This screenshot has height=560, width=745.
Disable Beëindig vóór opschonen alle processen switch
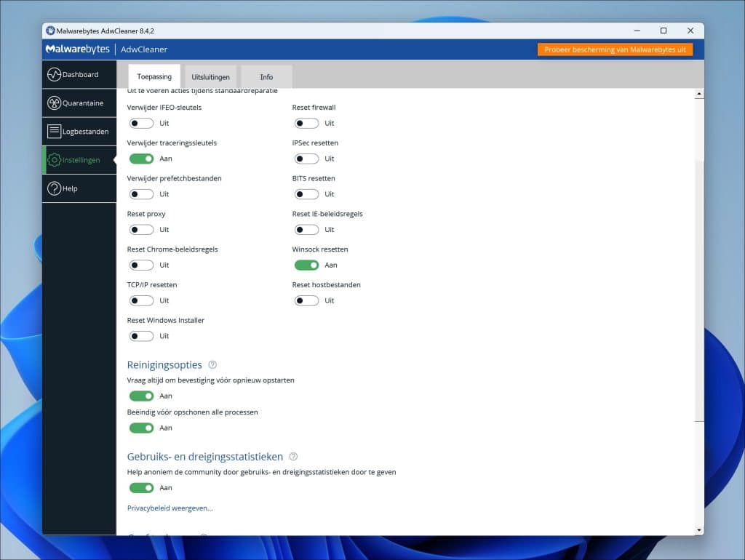click(141, 428)
